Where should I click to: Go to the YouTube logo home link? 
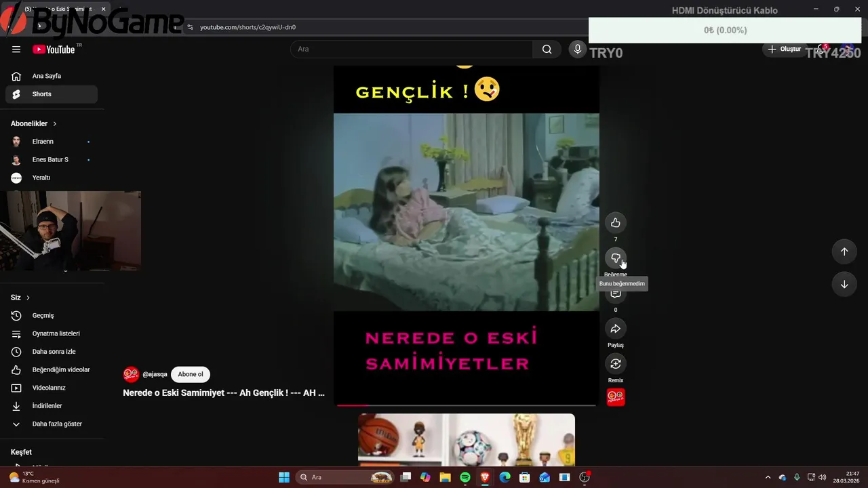54,49
